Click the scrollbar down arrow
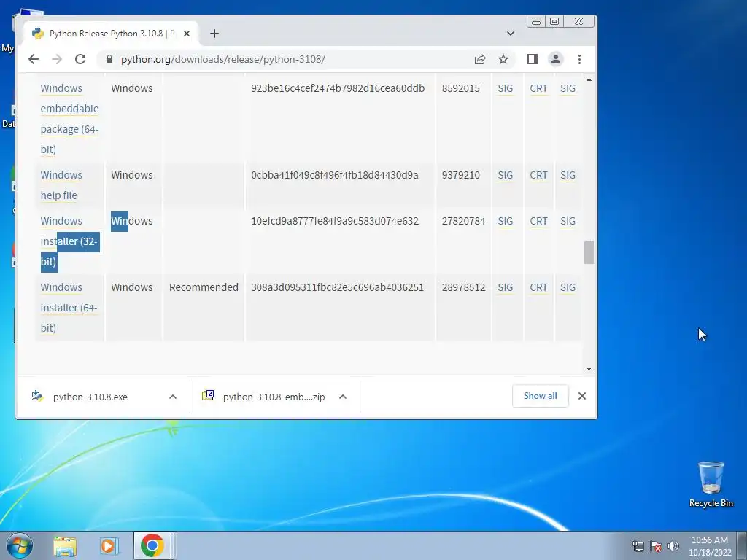747x560 pixels. coord(589,369)
